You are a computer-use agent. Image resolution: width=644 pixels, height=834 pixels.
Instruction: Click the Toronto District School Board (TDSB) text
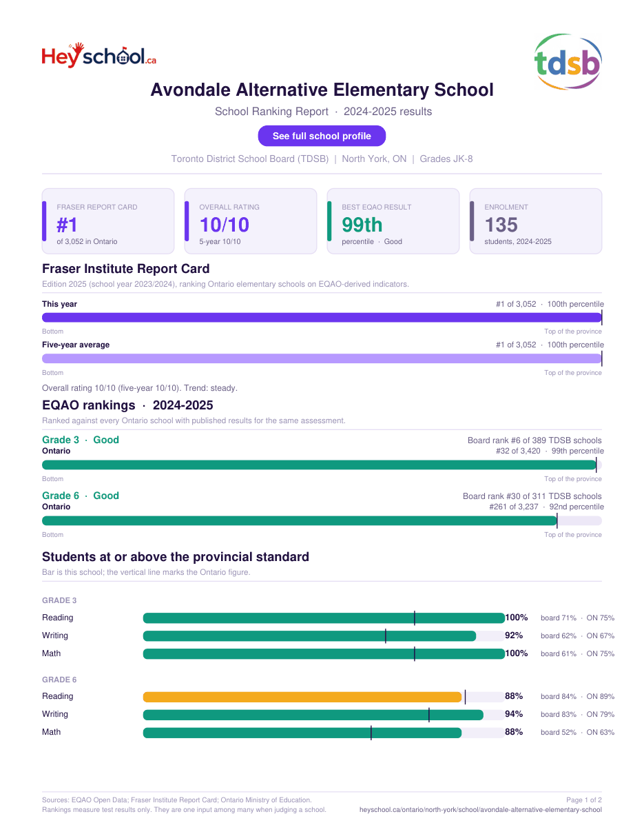[250, 159]
